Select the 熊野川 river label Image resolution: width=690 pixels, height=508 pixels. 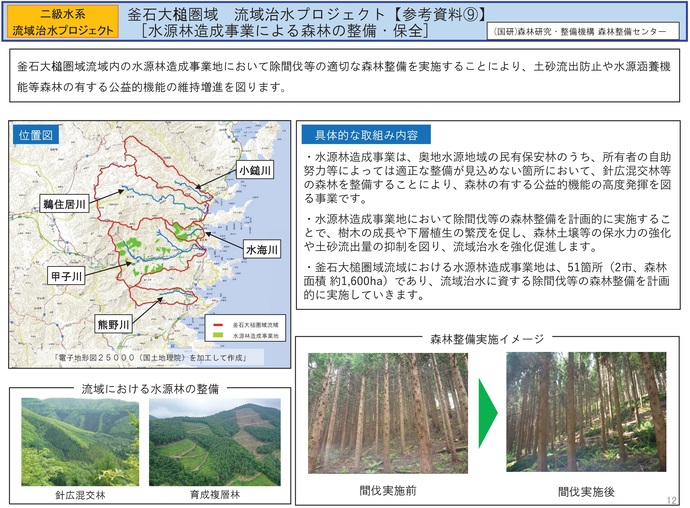113,325
